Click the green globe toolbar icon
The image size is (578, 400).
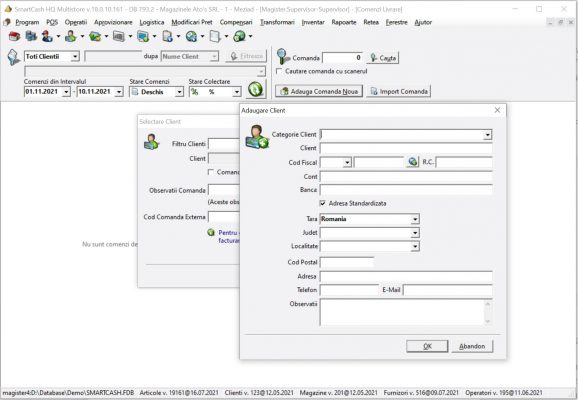click(239, 36)
